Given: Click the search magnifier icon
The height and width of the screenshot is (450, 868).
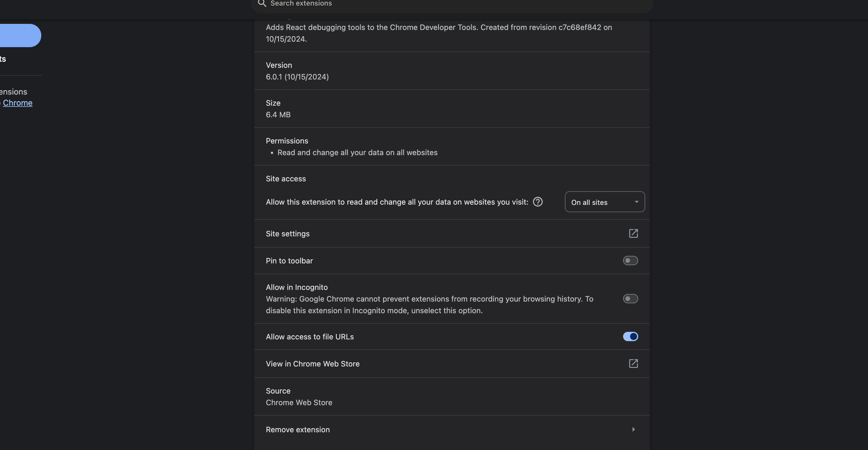Looking at the screenshot, I should point(262,3).
